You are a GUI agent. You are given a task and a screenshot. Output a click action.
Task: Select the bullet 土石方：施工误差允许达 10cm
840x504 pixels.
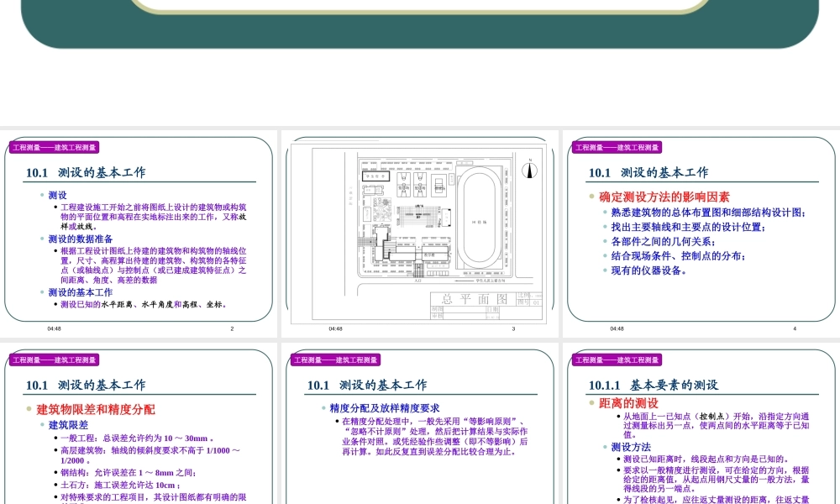point(120,485)
